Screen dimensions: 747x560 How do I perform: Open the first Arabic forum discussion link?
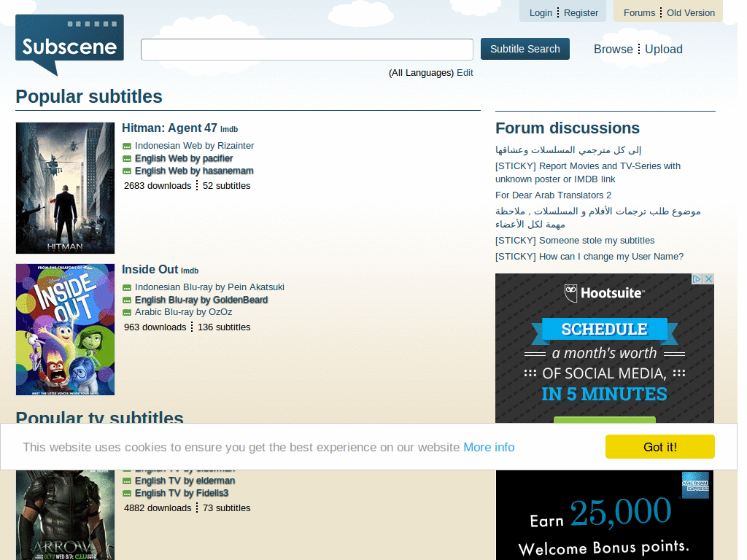point(568,150)
